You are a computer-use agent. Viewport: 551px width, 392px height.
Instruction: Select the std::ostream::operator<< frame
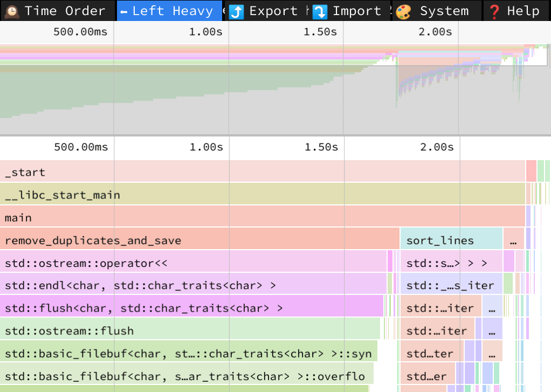193,263
